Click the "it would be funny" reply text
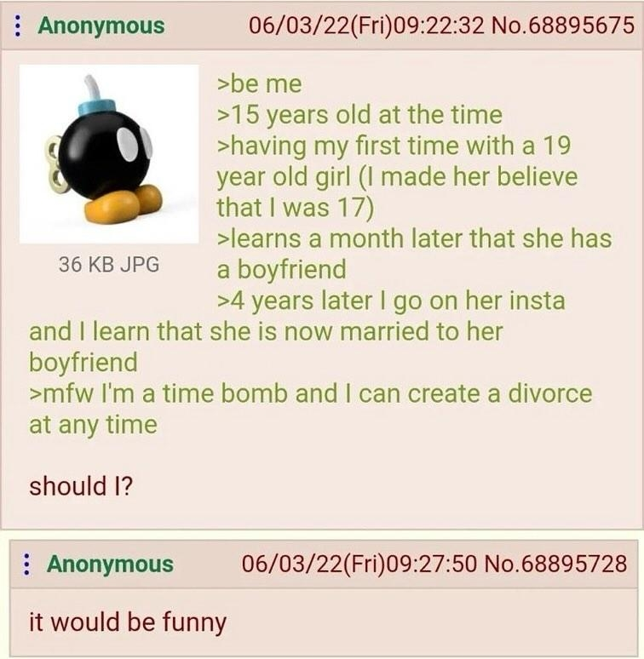 [x=128, y=622]
